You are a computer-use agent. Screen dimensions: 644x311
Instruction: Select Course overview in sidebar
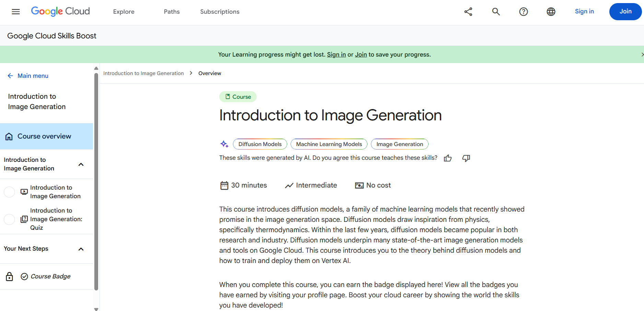coord(46,136)
